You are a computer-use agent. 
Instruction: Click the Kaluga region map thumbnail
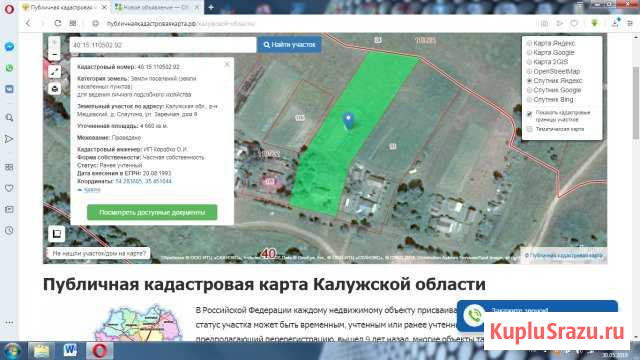click(139, 323)
